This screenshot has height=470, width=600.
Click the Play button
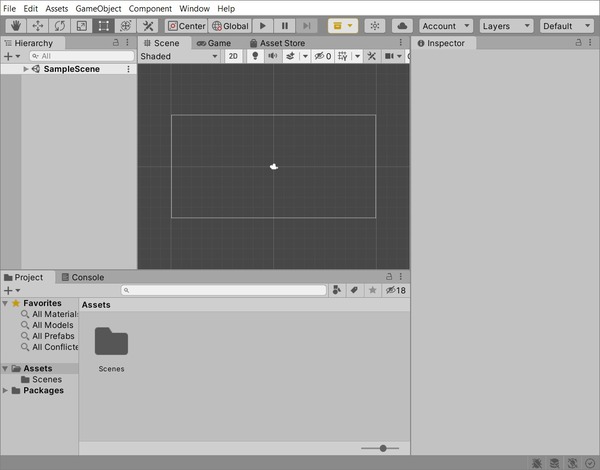coord(263,26)
